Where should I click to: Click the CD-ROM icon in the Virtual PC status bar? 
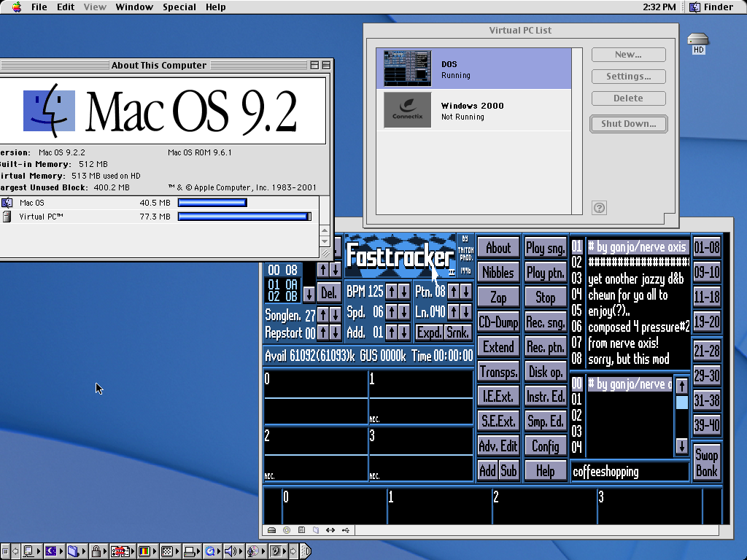tap(286, 530)
